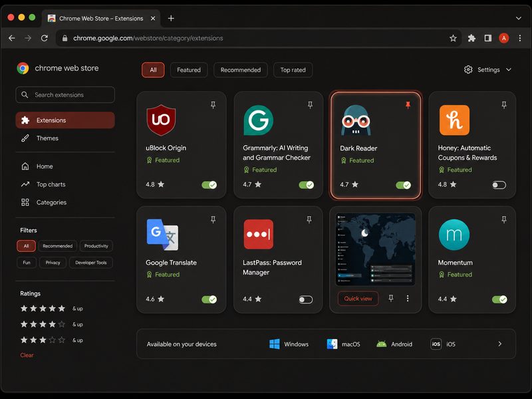Click the Dark Reader character icon
This screenshot has height=399, width=532.
click(x=356, y=120)
